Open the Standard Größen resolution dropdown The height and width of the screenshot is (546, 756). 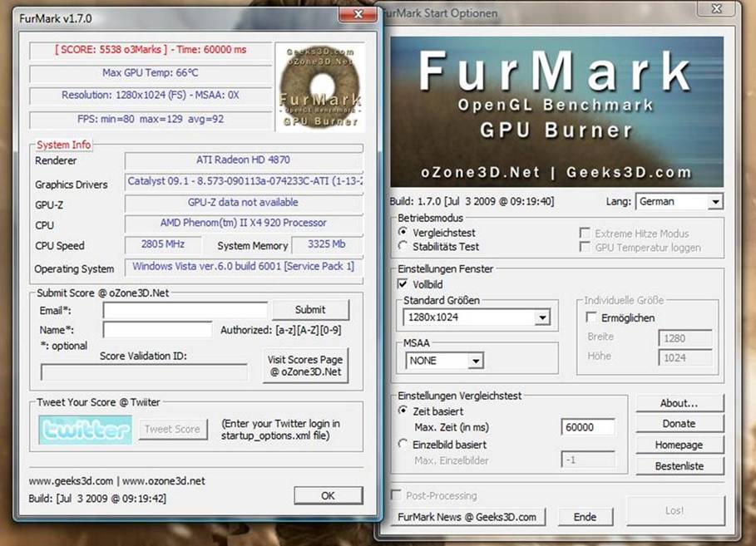click(x=542, y=317)
